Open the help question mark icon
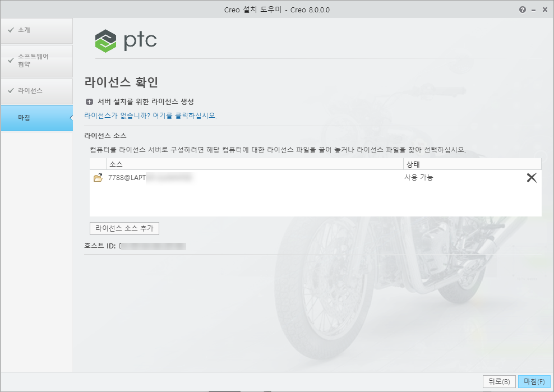Screen dimensions: 554x392 point(523,10)
